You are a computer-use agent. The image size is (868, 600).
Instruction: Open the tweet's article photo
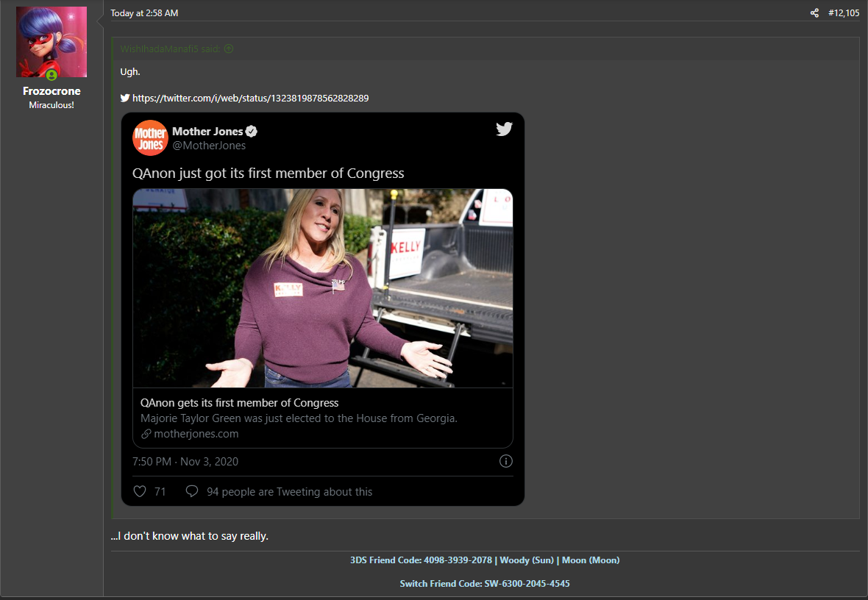tap(323, 287)
